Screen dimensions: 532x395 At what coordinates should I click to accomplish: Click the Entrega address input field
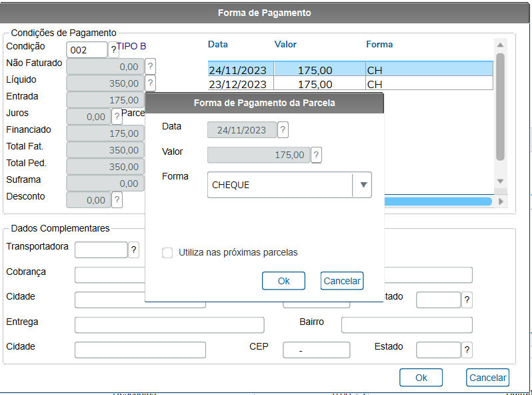tap(169, 325)
